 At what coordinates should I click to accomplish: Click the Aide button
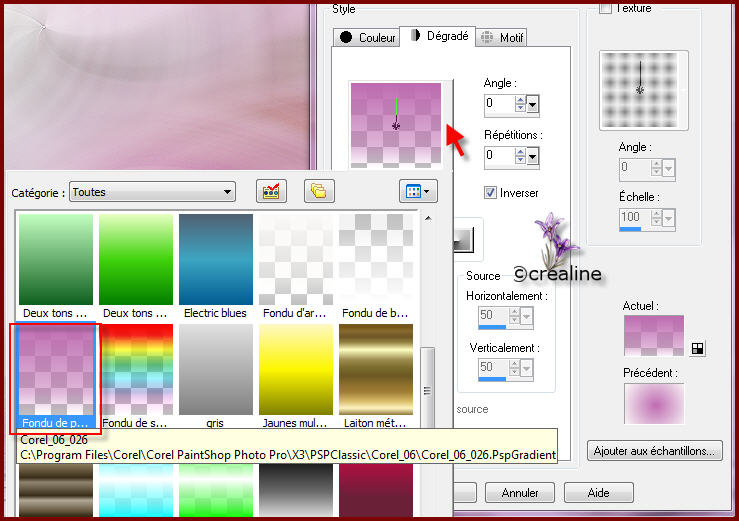(x=599, y=493)
